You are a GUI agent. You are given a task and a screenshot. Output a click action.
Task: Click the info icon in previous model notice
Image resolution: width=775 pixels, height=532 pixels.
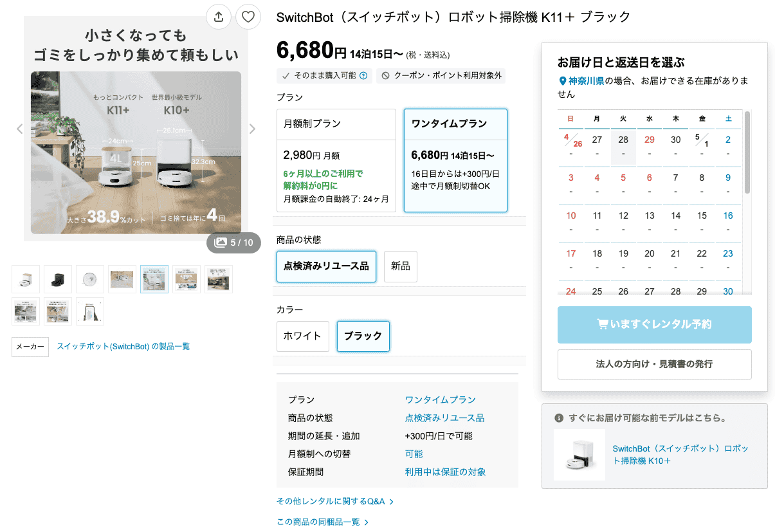pyautogui.click(x=559, y=418)
